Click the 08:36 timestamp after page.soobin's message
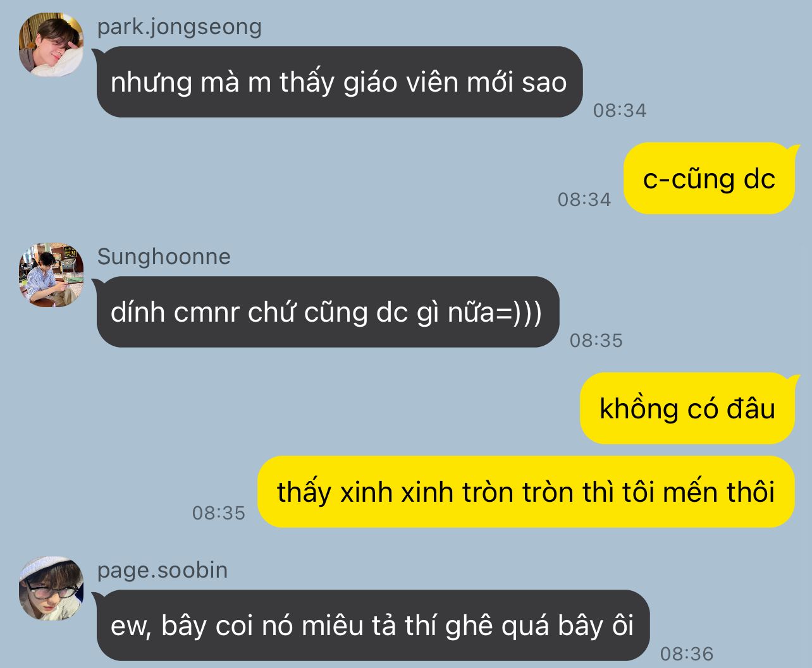Viewport: 812px width, 668px height. pyautogui.click(x=687, y=654)
